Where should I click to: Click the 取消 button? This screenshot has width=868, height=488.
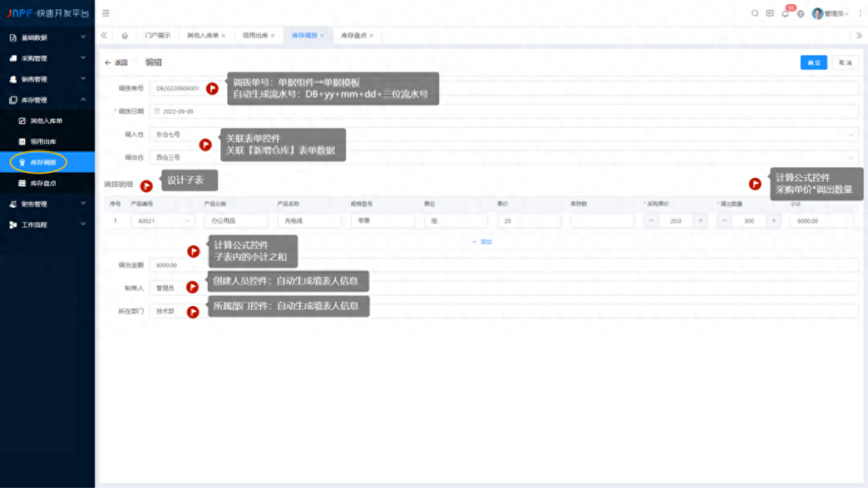845,63
